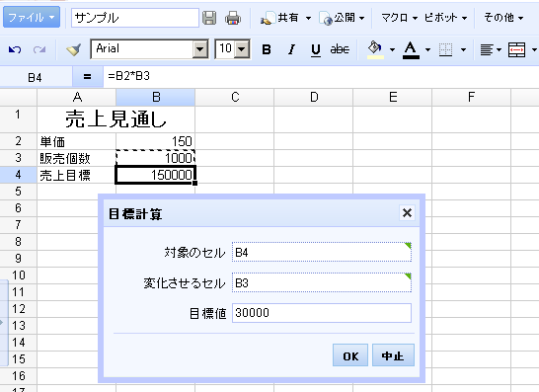Click the undo arrow icon
The height and width of the screenshot is (392, 539).
click(15, 49)
